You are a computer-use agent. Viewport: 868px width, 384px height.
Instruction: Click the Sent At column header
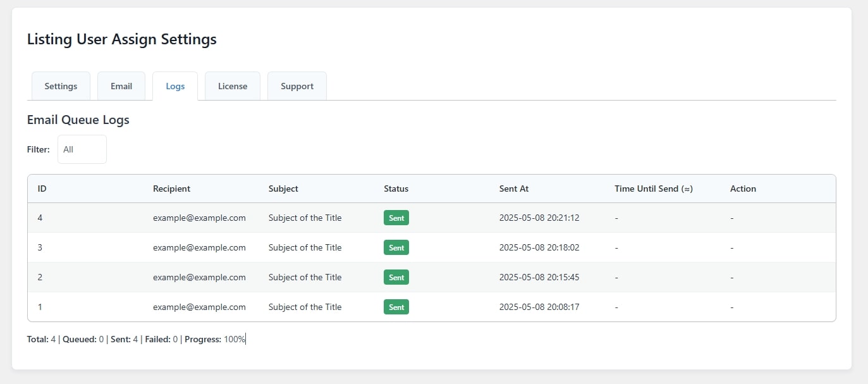click(x=514, y=189)
